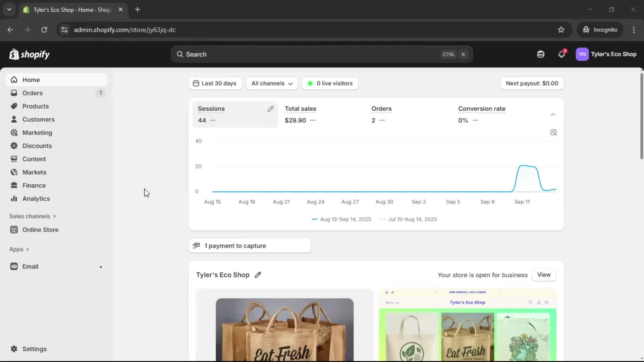Click the Shopify logo

29,54
